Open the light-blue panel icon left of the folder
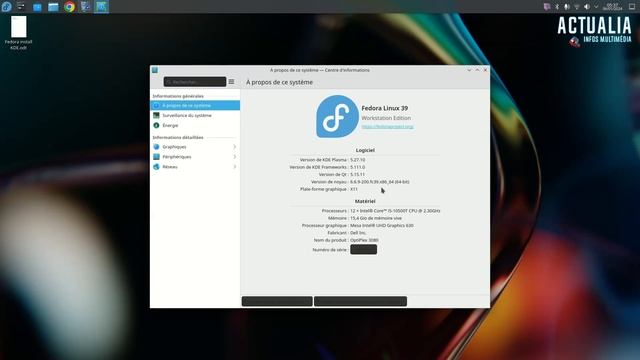640x360 pixels. (x=37, y=7)
